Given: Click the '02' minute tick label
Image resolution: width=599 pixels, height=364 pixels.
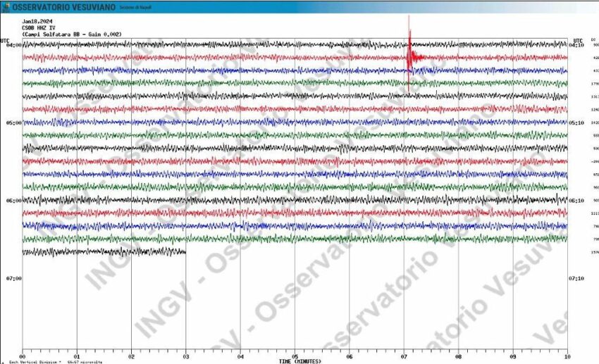Looking at the screenshot, I should click(131, 357).
